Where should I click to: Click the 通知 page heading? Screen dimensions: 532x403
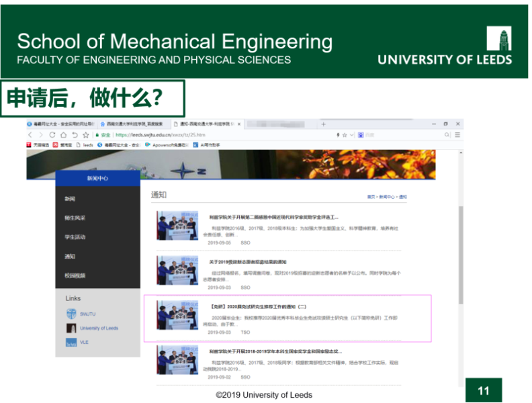pos(159,195)
